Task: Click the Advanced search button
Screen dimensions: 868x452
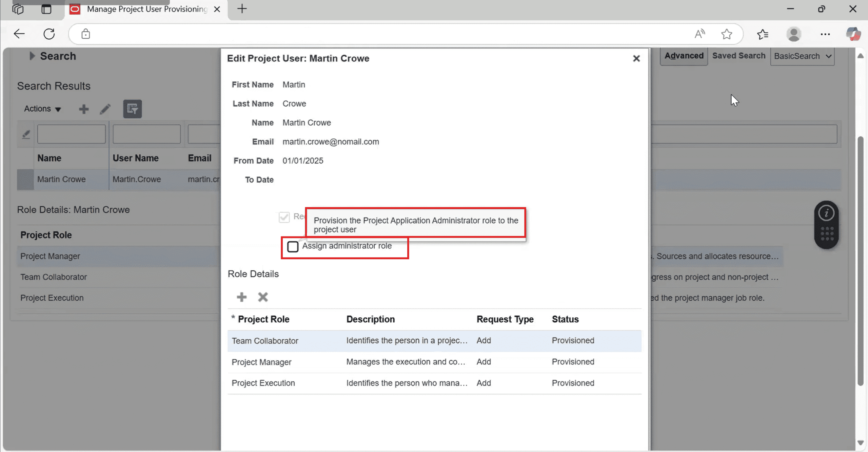Action: point(684,56)
